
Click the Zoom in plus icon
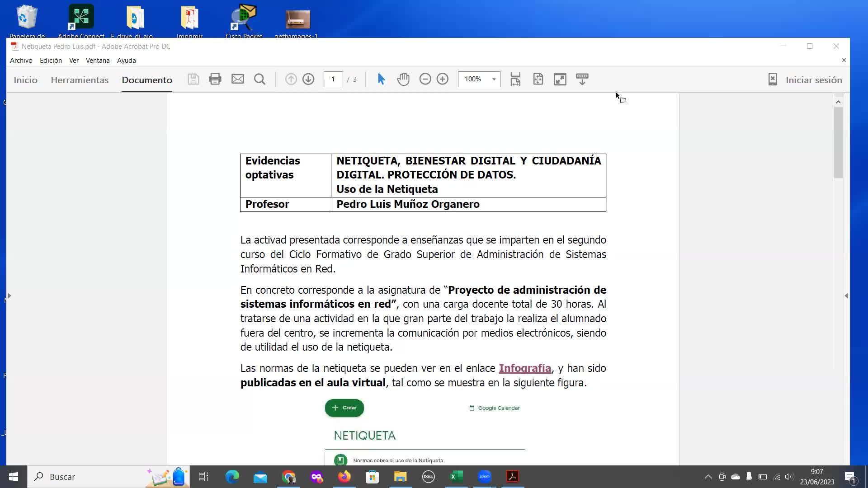[443, 79]
